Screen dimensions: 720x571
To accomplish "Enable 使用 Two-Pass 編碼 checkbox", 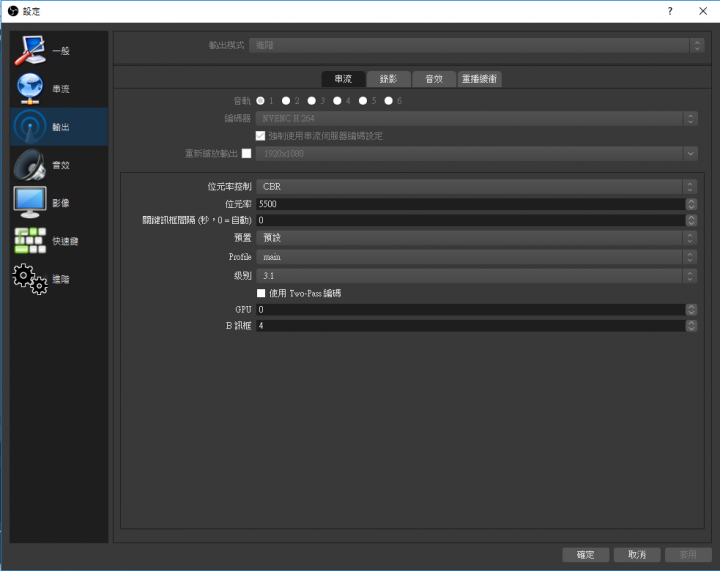I will click(261, 293).
